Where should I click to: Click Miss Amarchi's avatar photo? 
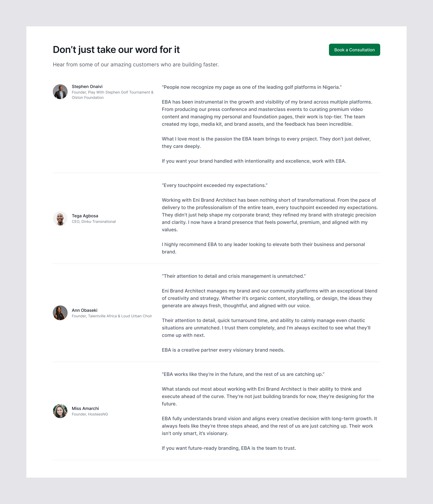pos(60,411)
